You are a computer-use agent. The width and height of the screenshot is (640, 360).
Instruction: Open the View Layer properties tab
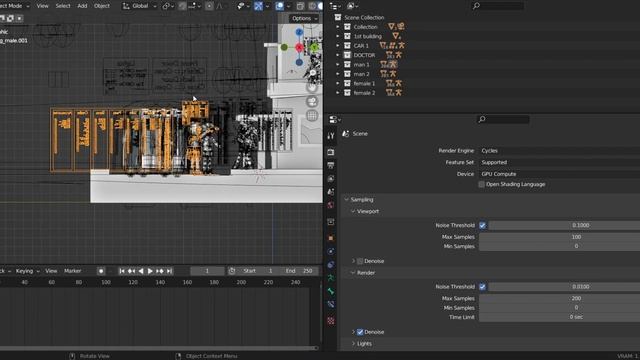(331, 179)
